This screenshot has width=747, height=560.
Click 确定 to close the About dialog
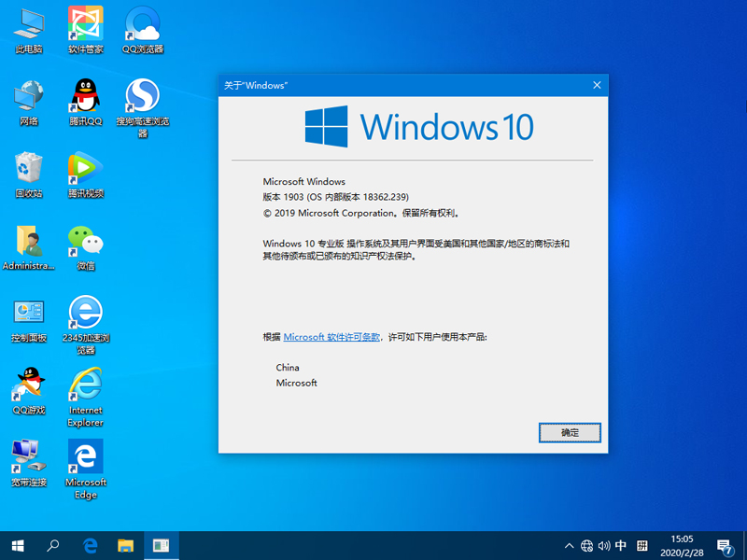pyautogui.click(x=570, y=432)
